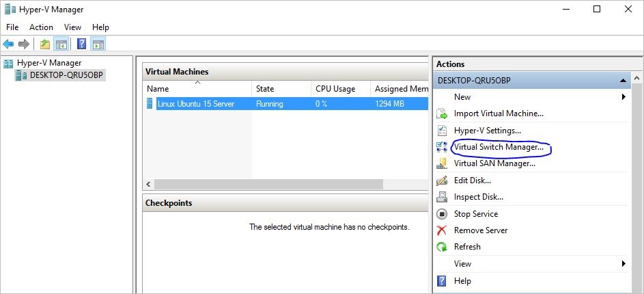This screenshot has height=294, width=644.
Task: Click the virtual machines horizontal scrollbar
Action: pyautogui.click(x=268, y=185)
